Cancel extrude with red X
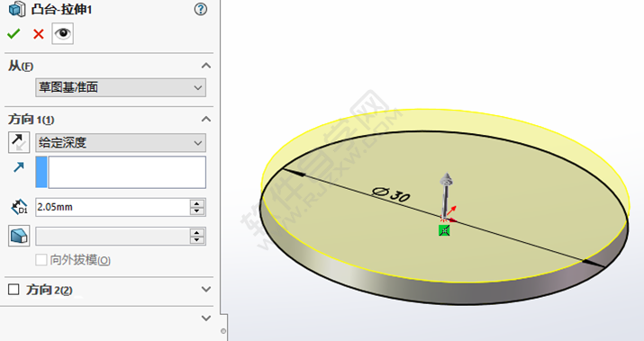Viewport: 644px width, 341px height. pyautogui.click(x=39, y=33)
